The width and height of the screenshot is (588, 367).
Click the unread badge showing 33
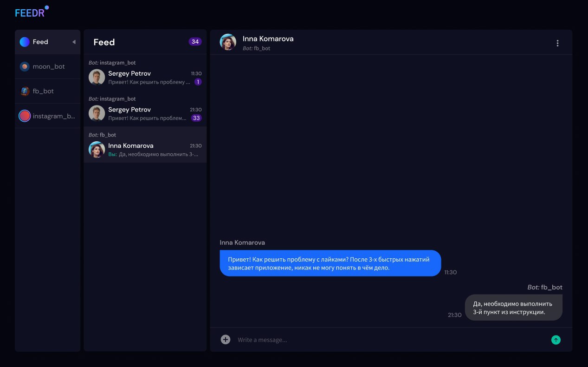click(196, 118)
